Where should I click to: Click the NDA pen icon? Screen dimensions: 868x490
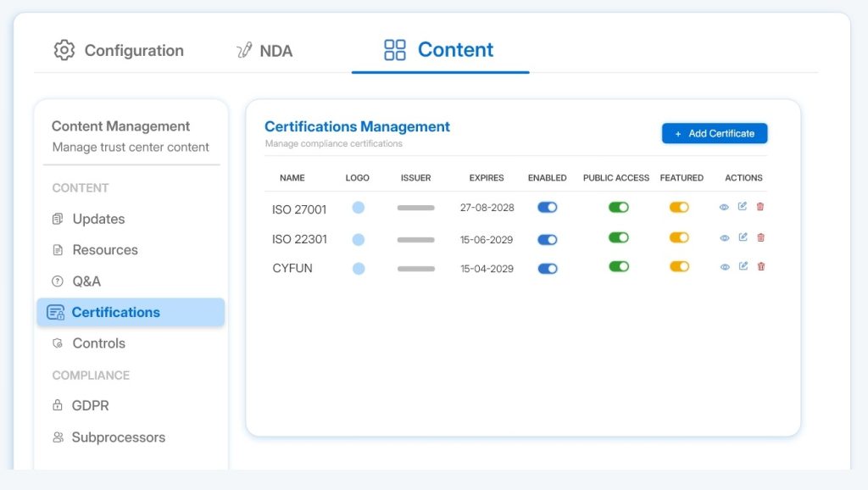(244, 50)
